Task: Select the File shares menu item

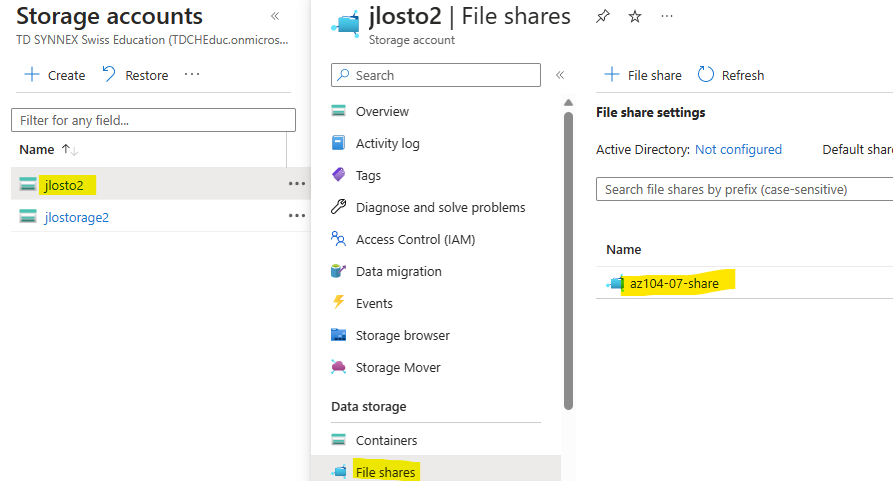Action: (386, 472)
